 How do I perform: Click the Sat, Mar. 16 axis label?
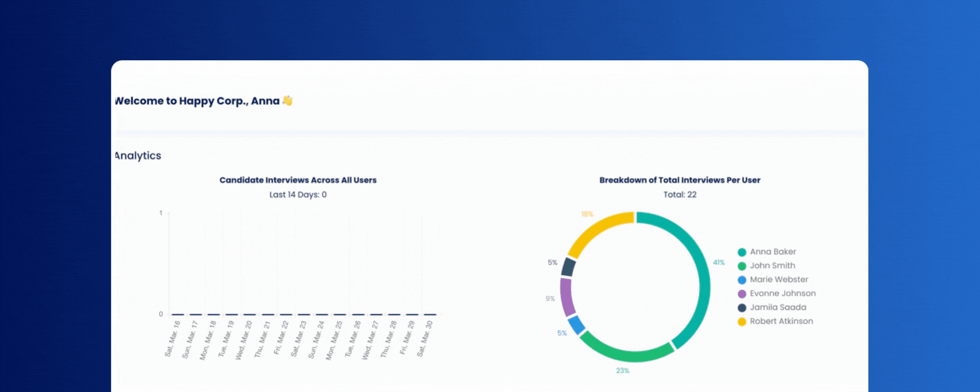click(172, 339)
